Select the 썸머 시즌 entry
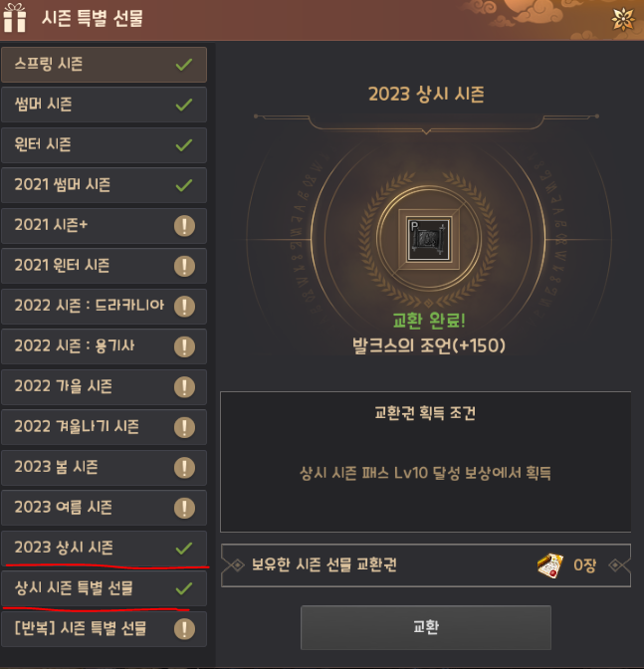The width and height of the screenshot is (644, 669). (x=105, y=105)
